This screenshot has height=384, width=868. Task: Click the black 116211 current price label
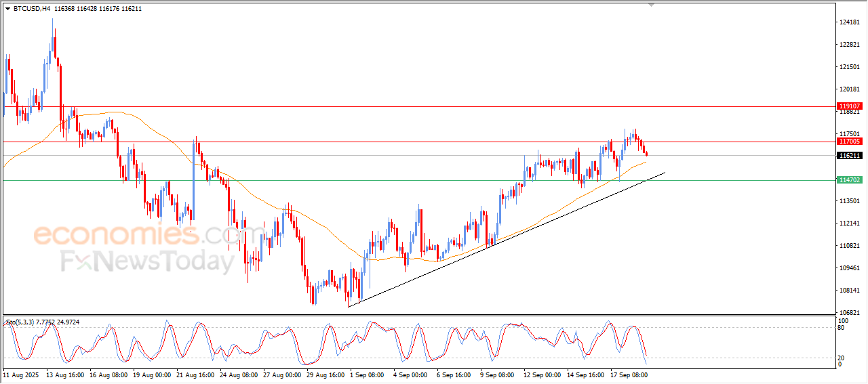(x=850, y=156)
